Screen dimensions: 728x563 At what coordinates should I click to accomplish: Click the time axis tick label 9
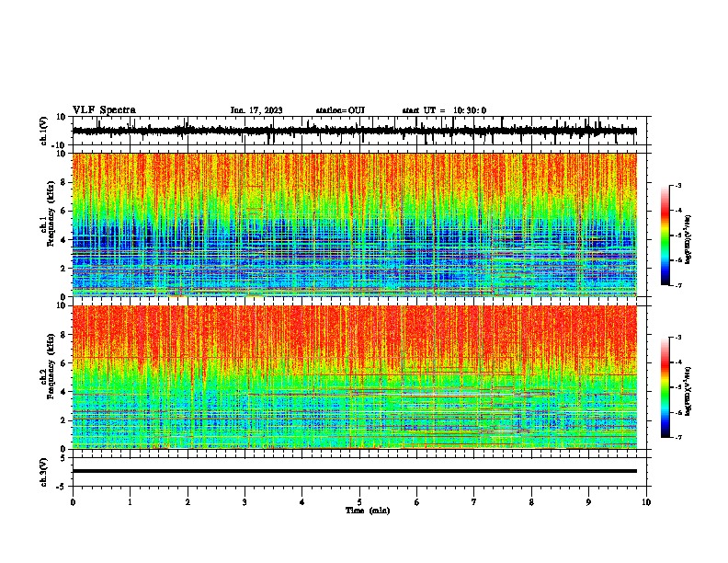[x=588, y=502]
